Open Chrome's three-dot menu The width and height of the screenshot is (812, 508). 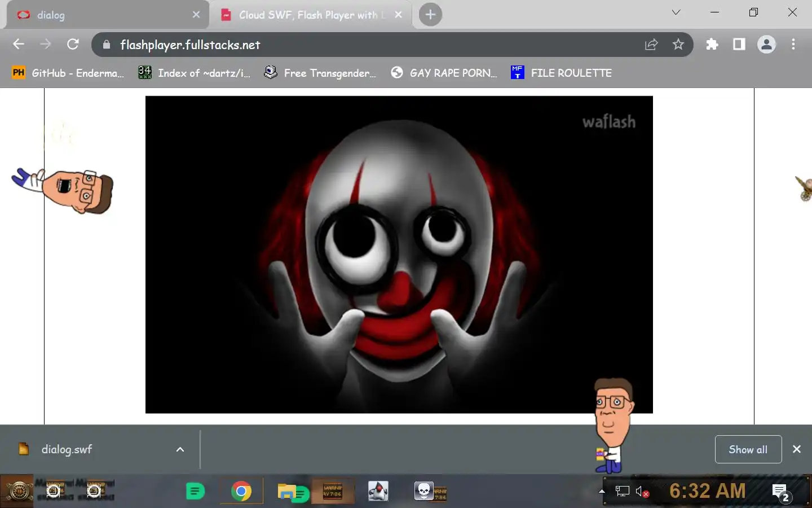[x=793, y=45]
